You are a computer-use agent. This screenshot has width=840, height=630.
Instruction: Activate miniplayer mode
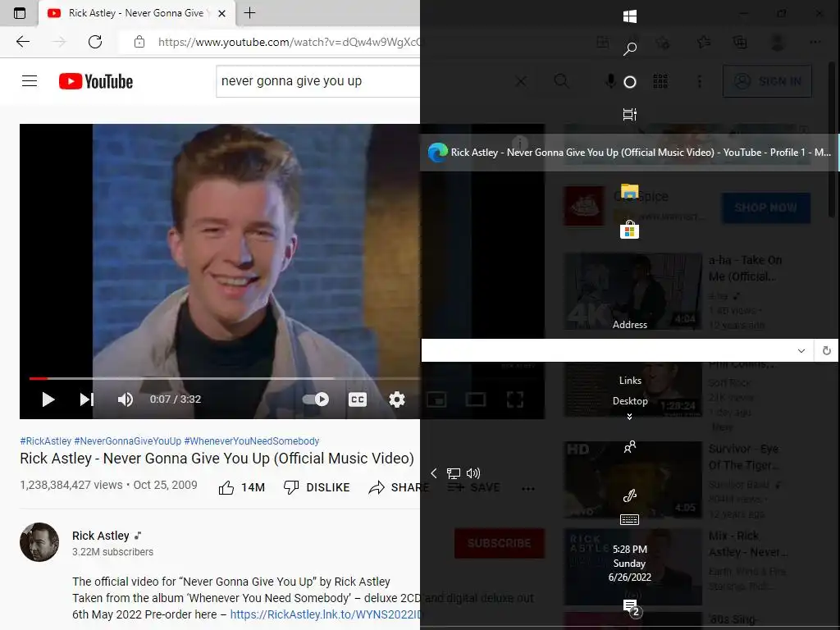pos(436,399)
